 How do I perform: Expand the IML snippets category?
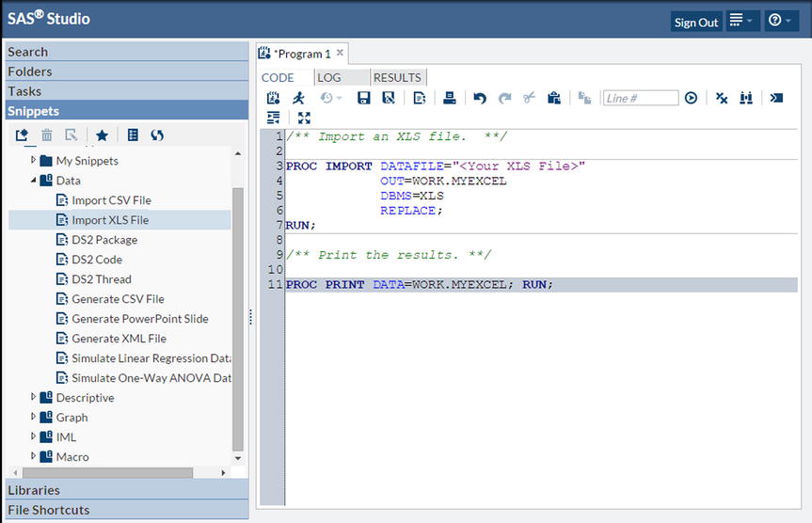[x=33, y=436]
